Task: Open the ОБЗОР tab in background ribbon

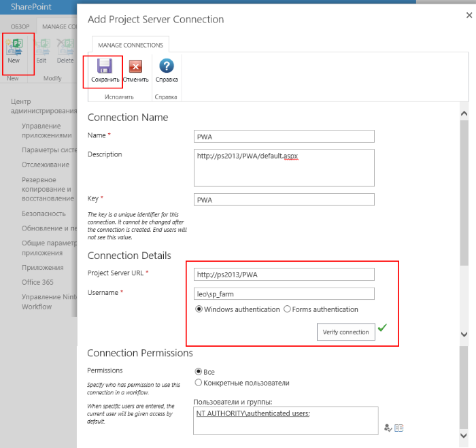Action: [x=20, y=27]
